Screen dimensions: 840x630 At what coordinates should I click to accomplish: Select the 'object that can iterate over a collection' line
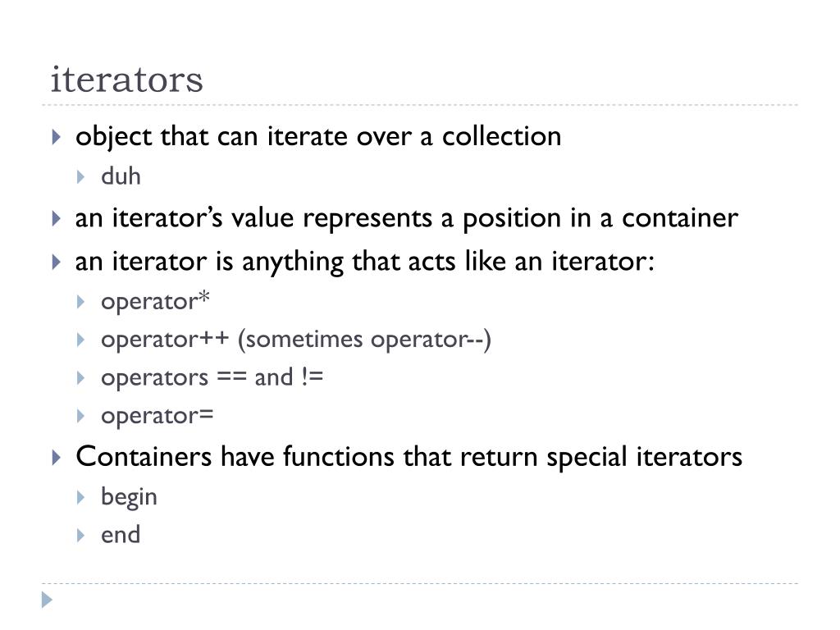coord(318,137)
